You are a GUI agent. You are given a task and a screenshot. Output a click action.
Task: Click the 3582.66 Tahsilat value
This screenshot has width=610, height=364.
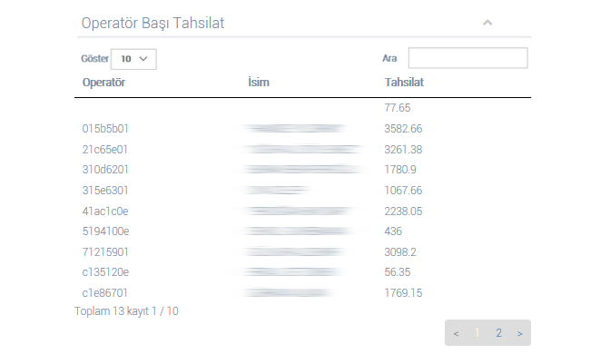[403, 129]
